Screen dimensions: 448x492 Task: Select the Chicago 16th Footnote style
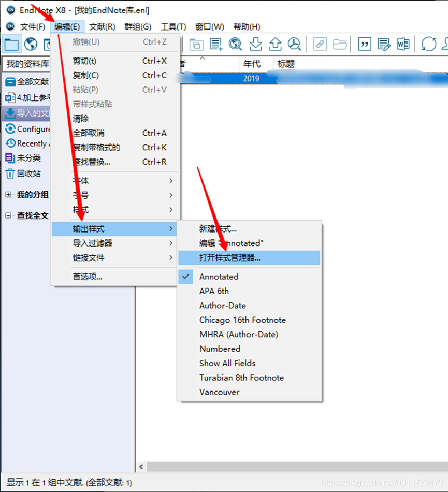250,320
